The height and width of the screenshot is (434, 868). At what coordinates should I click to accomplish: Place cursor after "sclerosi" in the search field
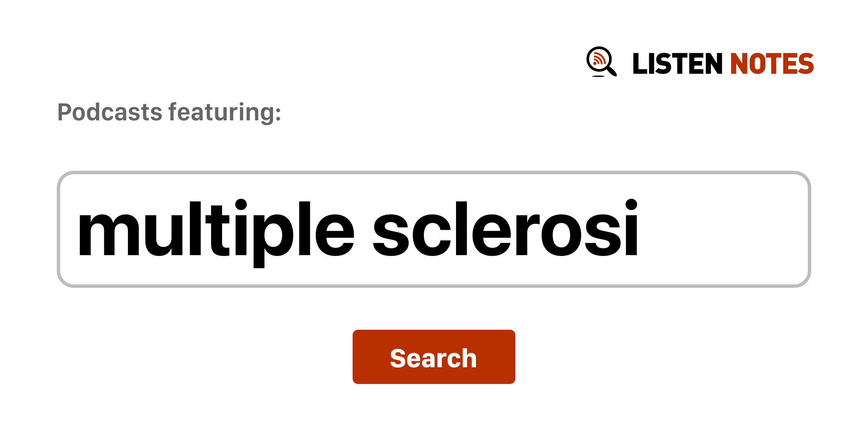coord(640,229)
